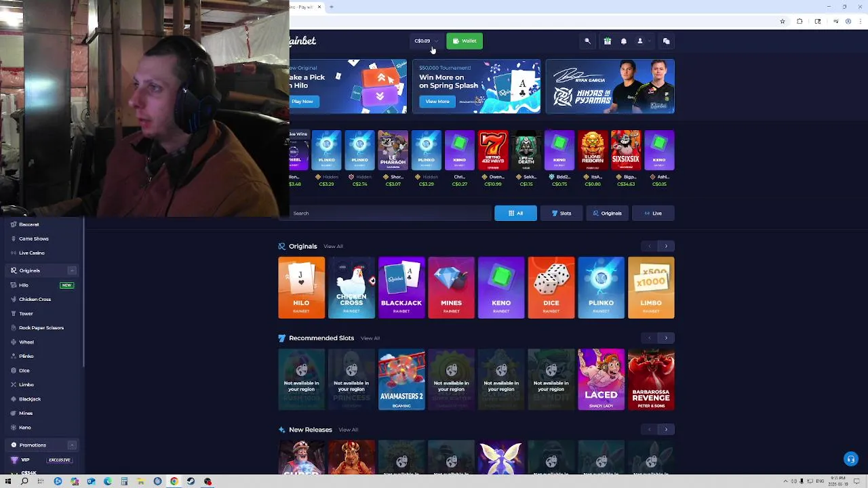Select the Originals filter tab

point(607,213)
